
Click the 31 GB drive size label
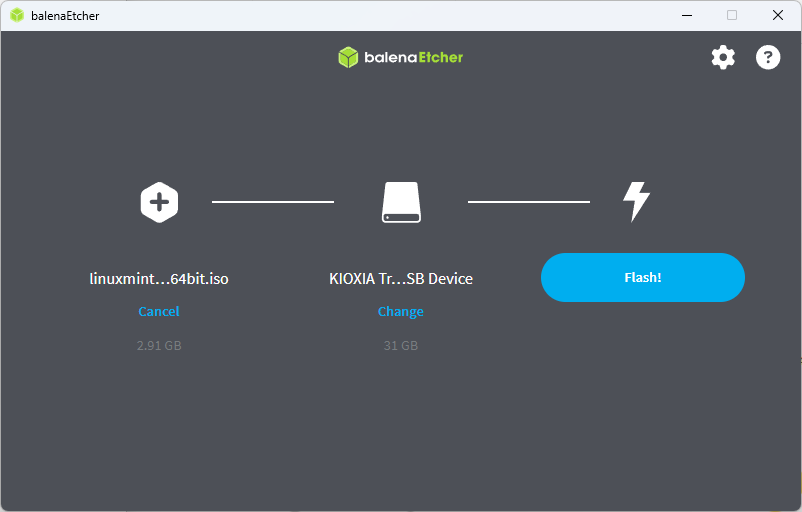(401, 345)
